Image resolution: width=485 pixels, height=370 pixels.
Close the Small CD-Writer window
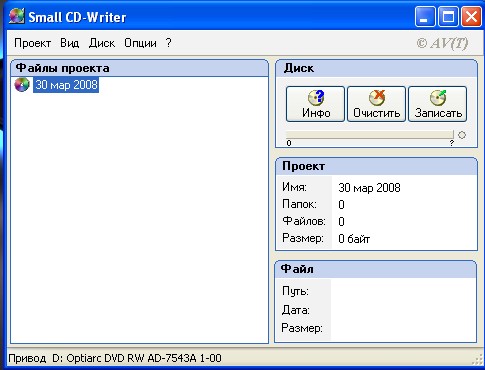[471, 16]
